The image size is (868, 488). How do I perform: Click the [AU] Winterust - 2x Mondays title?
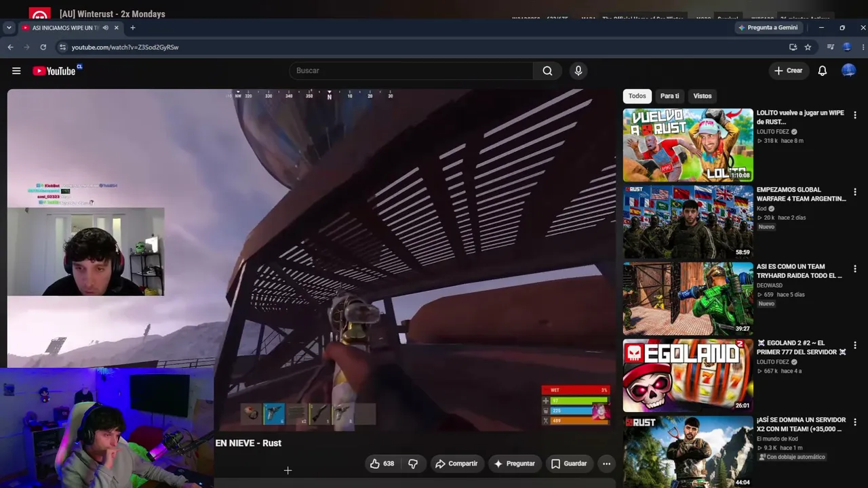113,14
